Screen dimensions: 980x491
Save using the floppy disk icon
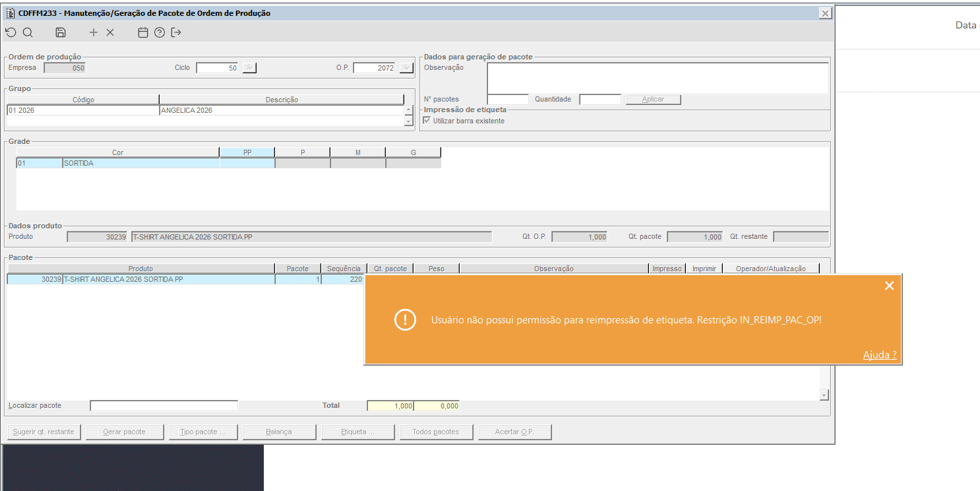[61, 32]
